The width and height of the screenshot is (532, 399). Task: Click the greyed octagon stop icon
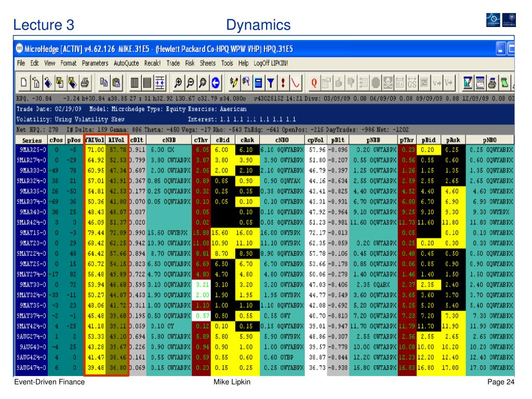point(376,83)
